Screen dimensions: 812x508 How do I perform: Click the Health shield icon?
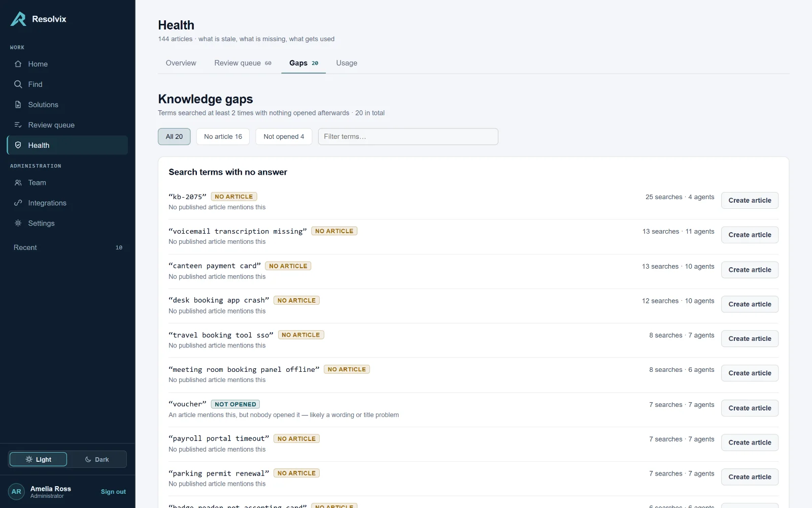[x=18, y=145]
